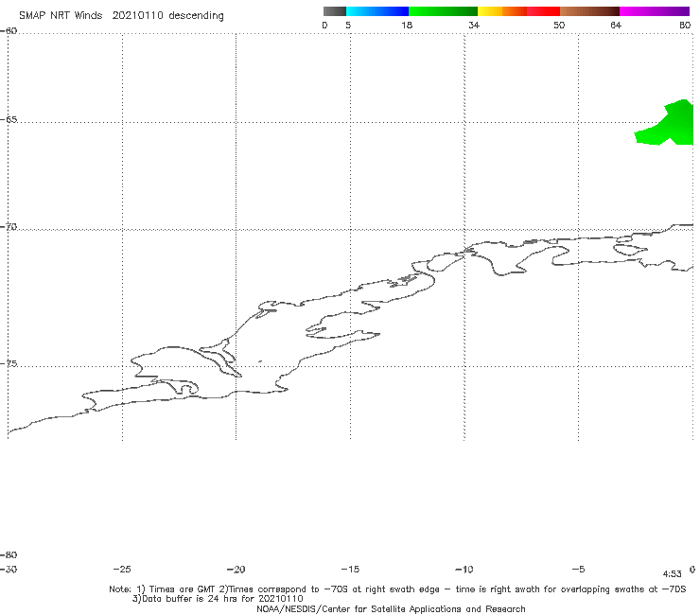This screenshot has height=615, width=700.
Task: Click the latitude label '-65'
Action: pos(9,120)
